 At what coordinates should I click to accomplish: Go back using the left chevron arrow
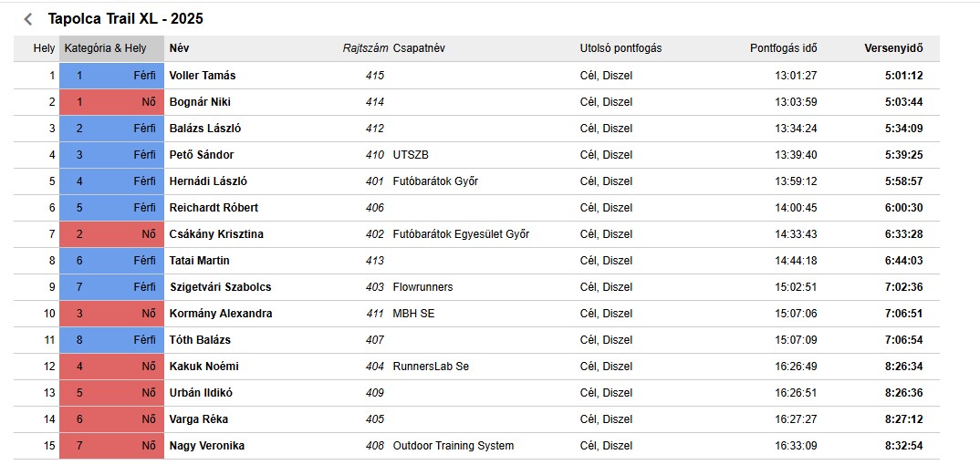[27, 19]
